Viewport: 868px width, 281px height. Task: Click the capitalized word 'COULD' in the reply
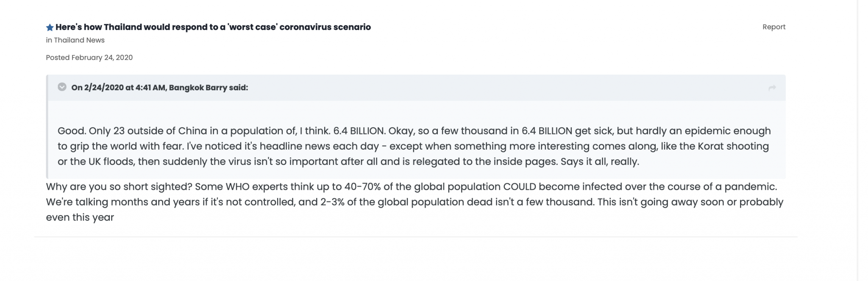point(519,187)
